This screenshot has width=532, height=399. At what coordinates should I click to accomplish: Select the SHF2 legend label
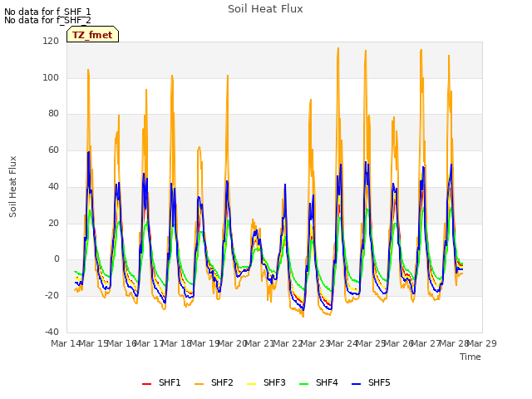tap(222, 382)
